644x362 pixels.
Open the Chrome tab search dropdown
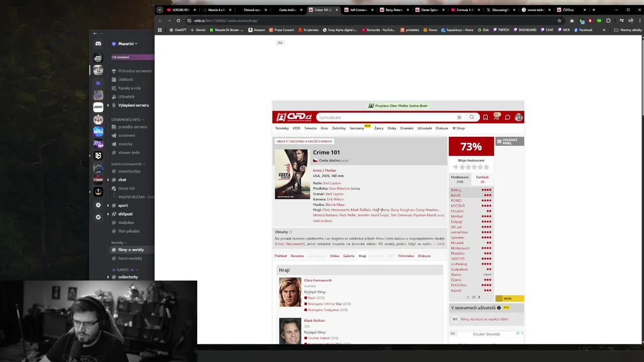pyautogui.click(x=159, y=10)
